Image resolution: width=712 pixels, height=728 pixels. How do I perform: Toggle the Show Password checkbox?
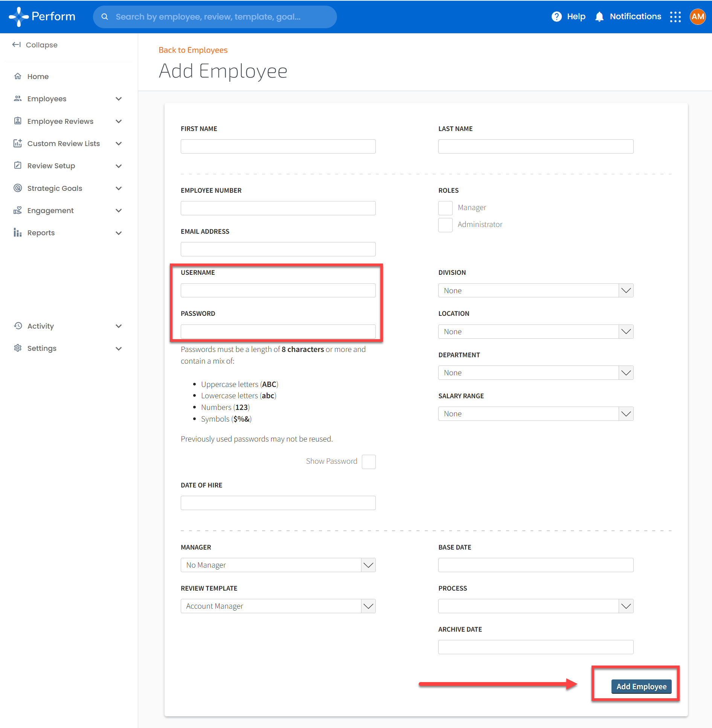[368, 461]
